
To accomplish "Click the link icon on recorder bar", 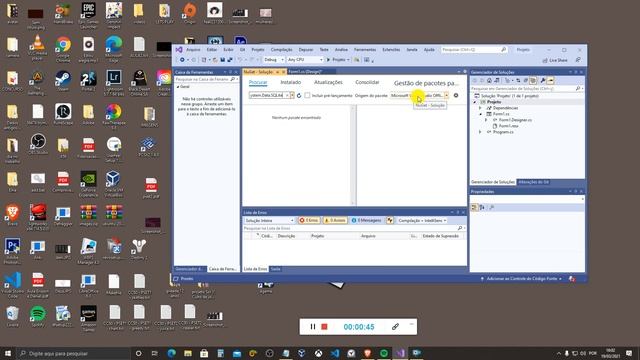I will (x=395, y=327).
